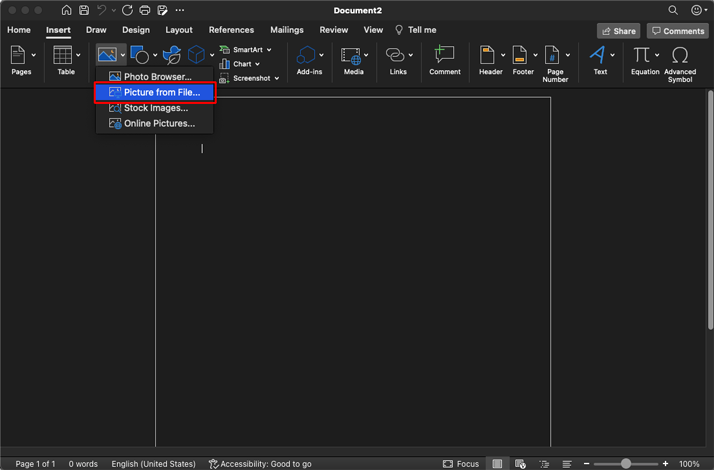714x470 pixels.
Task: Expand the Pages dropdown arrow
Action: (x=34, y=55)
